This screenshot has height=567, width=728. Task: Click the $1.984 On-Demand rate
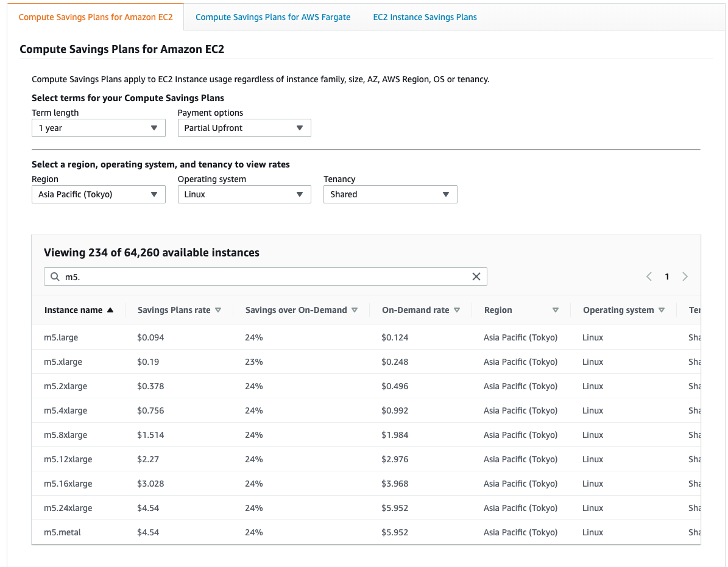(395, 435)
